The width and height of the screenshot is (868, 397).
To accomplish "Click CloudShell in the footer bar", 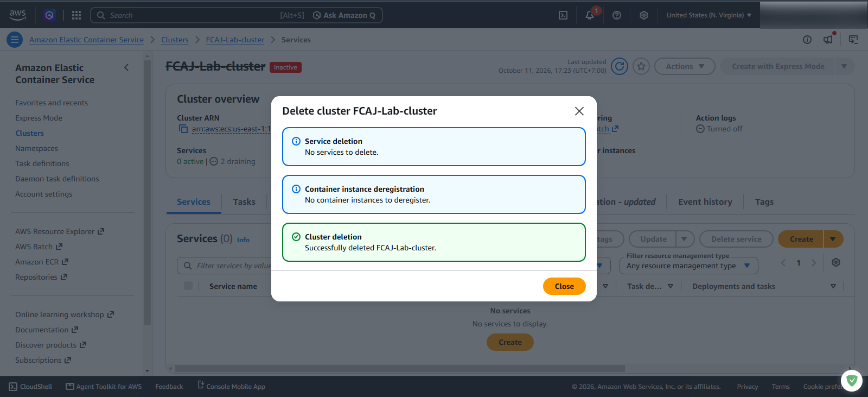I will click(30, 387).
